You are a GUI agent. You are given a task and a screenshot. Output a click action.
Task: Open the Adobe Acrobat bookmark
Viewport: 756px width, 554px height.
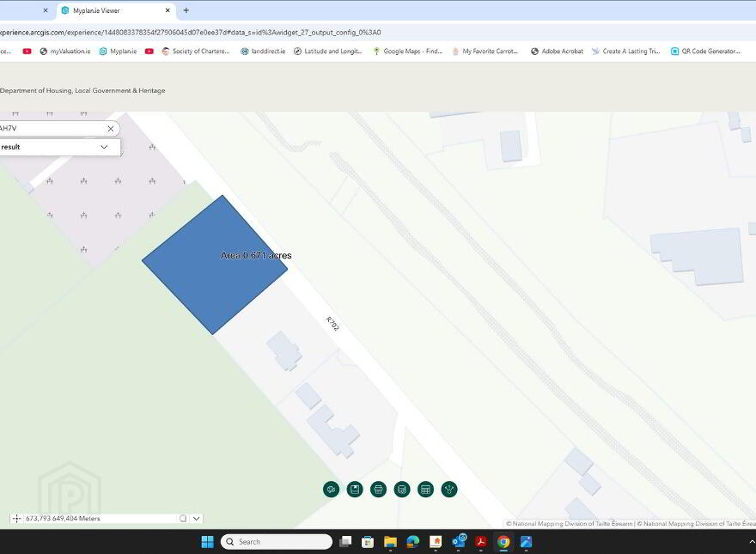(557, 52)
